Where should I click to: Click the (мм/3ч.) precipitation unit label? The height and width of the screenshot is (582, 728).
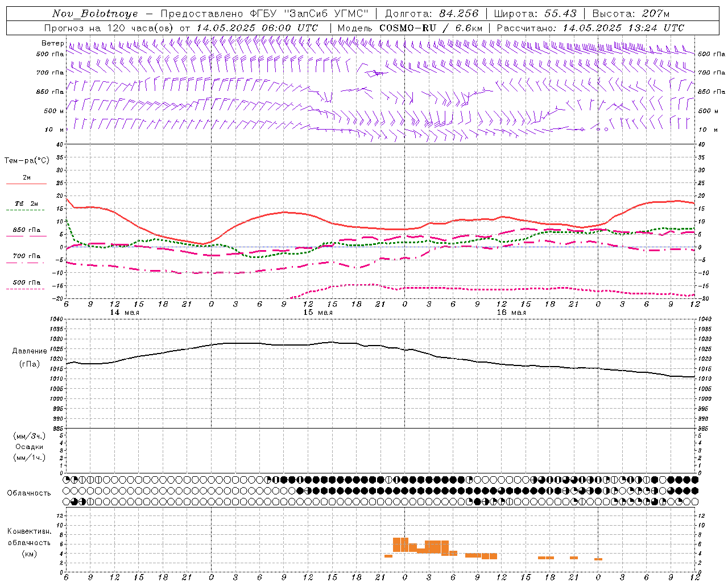click(x=29, y=436)
